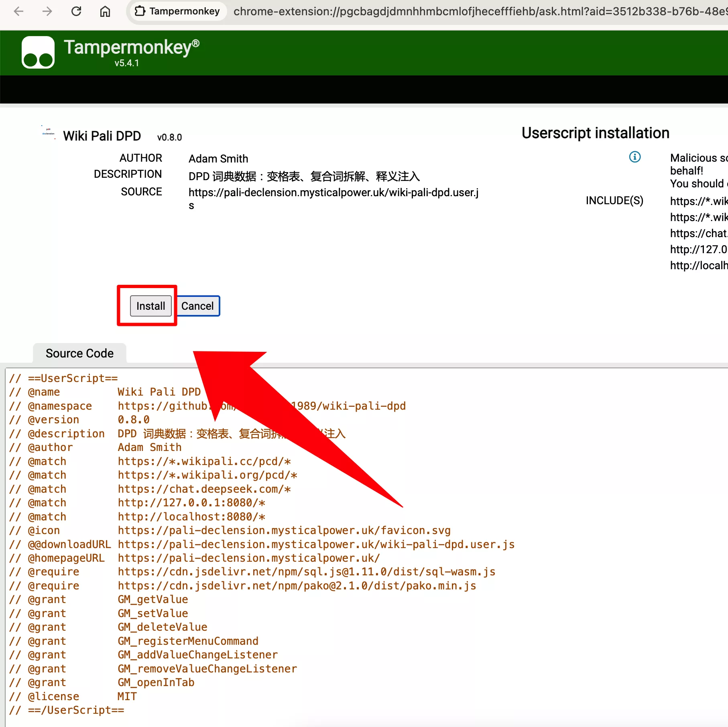Click the Tampermonkey logo in green header
728x727 pixels.
(38, 52)
